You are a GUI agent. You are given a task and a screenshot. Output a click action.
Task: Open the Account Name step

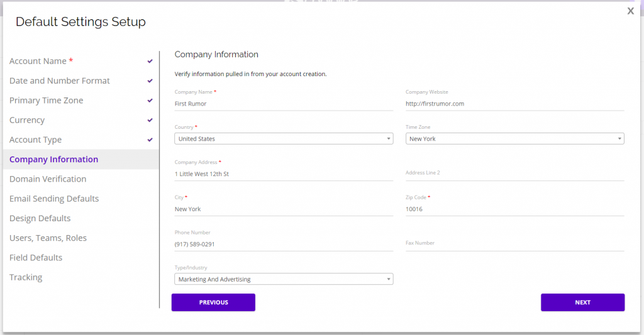81,61
